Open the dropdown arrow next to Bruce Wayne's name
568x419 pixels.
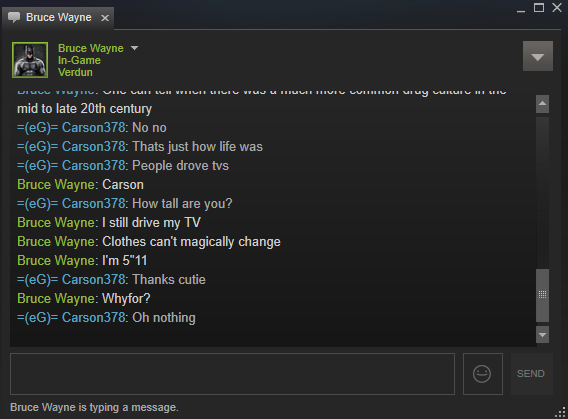(134, 48)
